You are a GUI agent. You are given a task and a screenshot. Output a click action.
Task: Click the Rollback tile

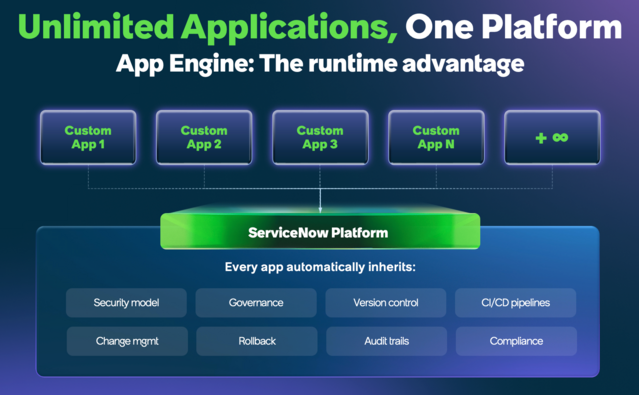[257, 341]
